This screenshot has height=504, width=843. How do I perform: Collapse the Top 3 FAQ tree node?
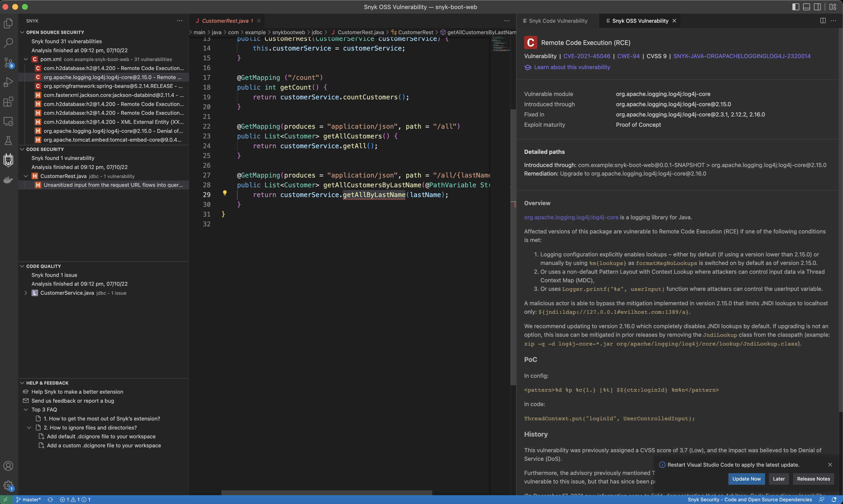26,409
